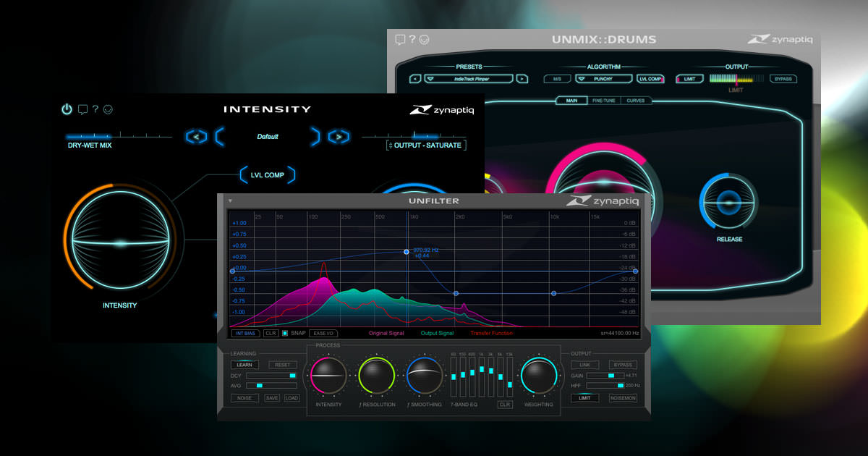This screenshot has height=456, width=868.
Task: Toggle BYPASS in the Unfilter output section
Action: [x=622, y=365]
